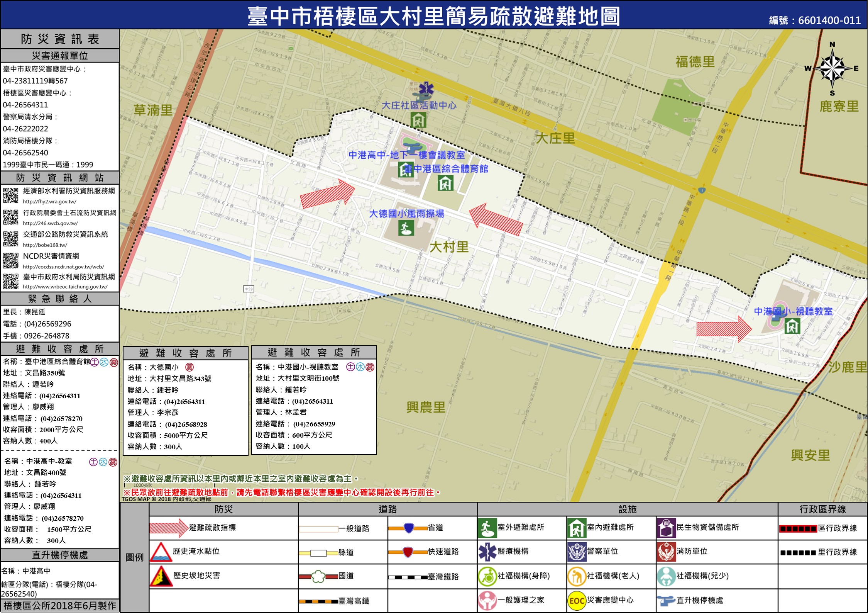Click the 避難收容處所 header in the left sidebar
868x613 pixels.
pyautogui.click(x=60, y=349)
